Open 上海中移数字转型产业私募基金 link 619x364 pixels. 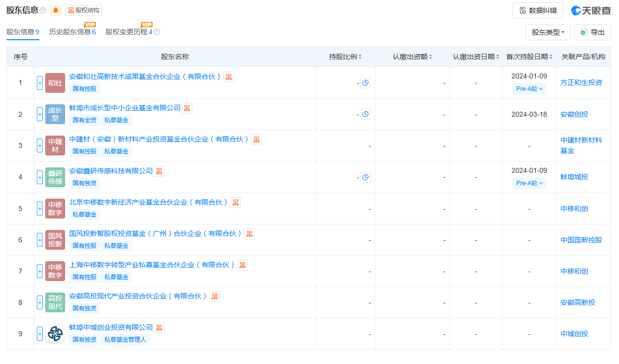tap(152, 265)
